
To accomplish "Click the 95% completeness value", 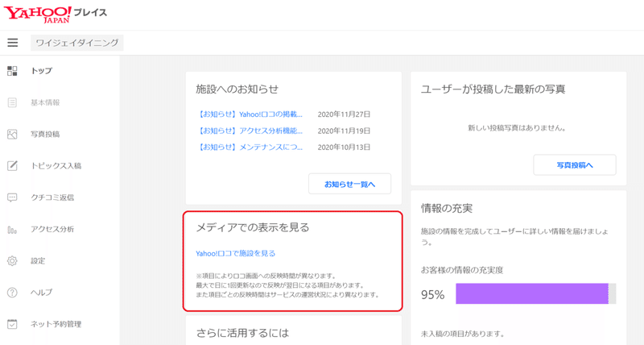I will coord(433,295).
